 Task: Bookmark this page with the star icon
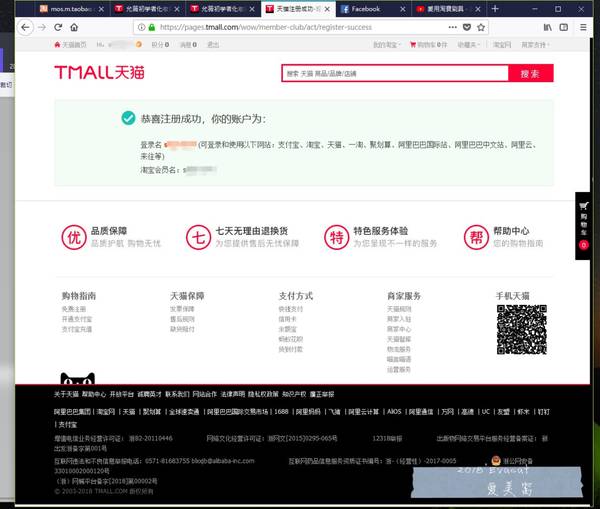coord(481,28)
